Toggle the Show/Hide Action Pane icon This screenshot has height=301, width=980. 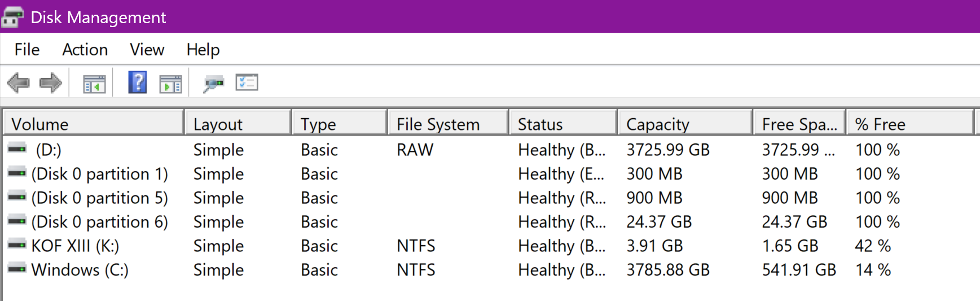tap(170, 84)
